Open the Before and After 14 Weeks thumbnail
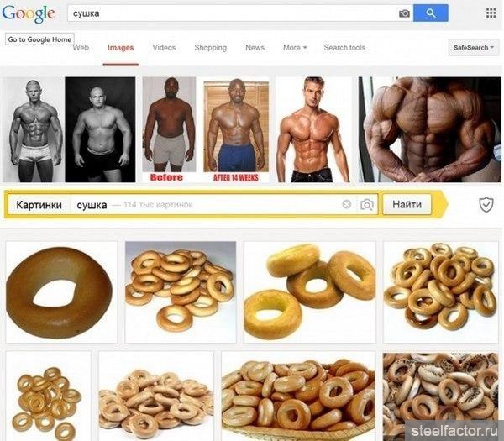The width and height of the screenshot is (504, 441). click(x=206, y=129)
